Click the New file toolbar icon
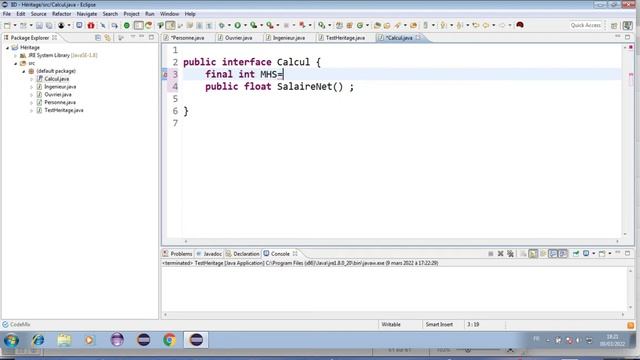640x360 pixels. pos(7,25)
